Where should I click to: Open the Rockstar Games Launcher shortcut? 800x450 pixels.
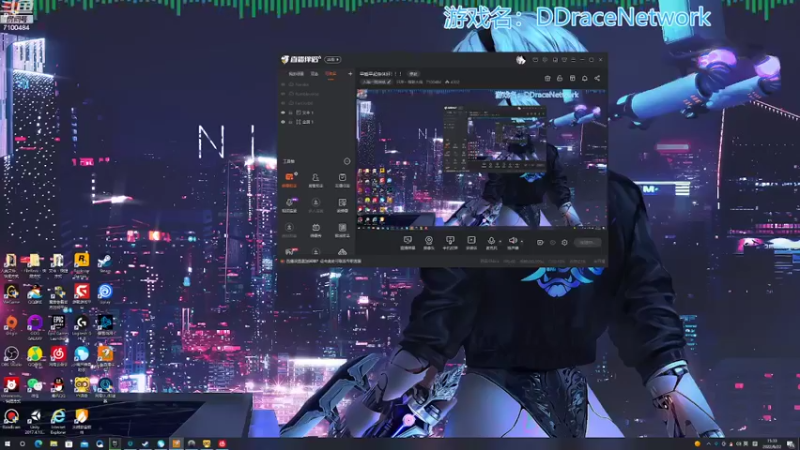(82, 265)
